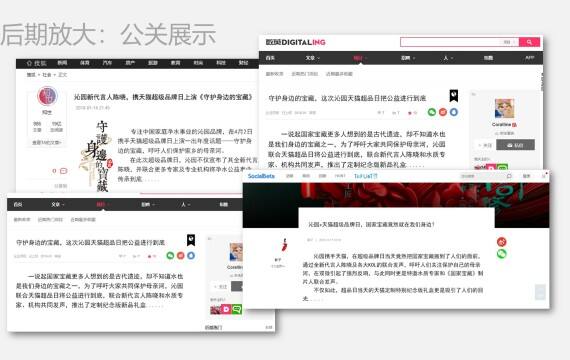Select the 体育 item in the Sohu nav bar
570x360 pixels.
click(x=85, y=63)
